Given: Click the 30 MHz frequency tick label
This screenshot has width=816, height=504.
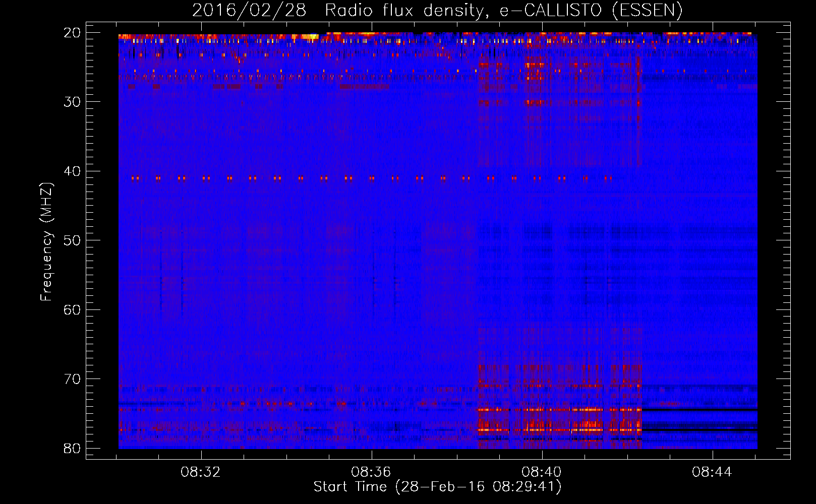Looking at the screenshot, I should pos(73,102).
